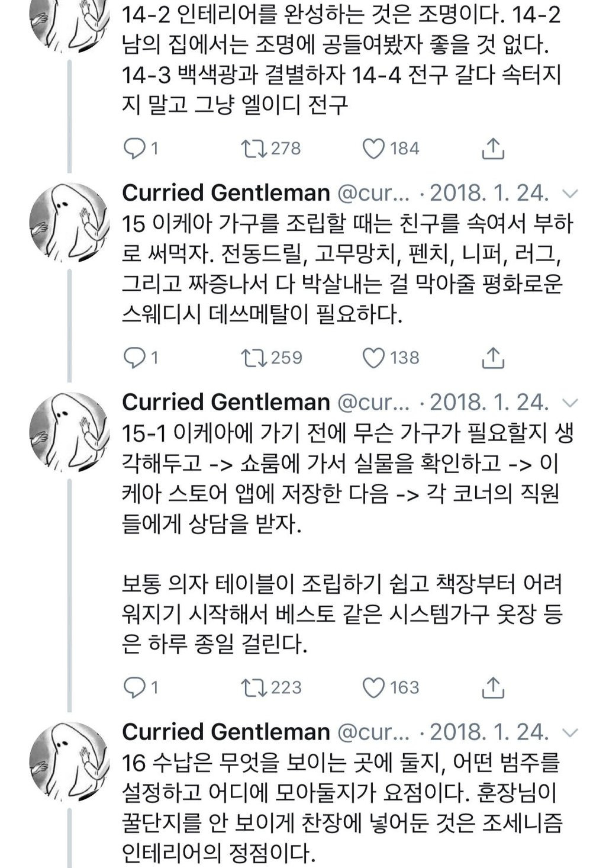Screen dimensions: 606x868
Task: Reply to the tweet with 278 retweets
Action: pyautogui.click(x=134, y=148)
